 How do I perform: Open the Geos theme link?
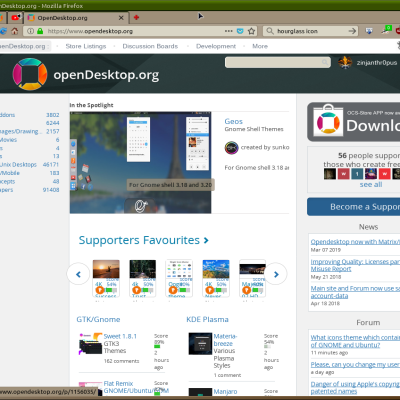pos(233,121)
